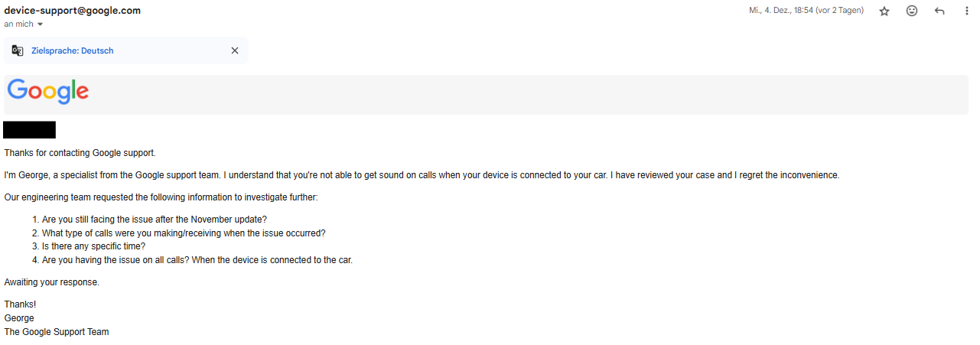Star this email from device-support

tap(884, 11)
